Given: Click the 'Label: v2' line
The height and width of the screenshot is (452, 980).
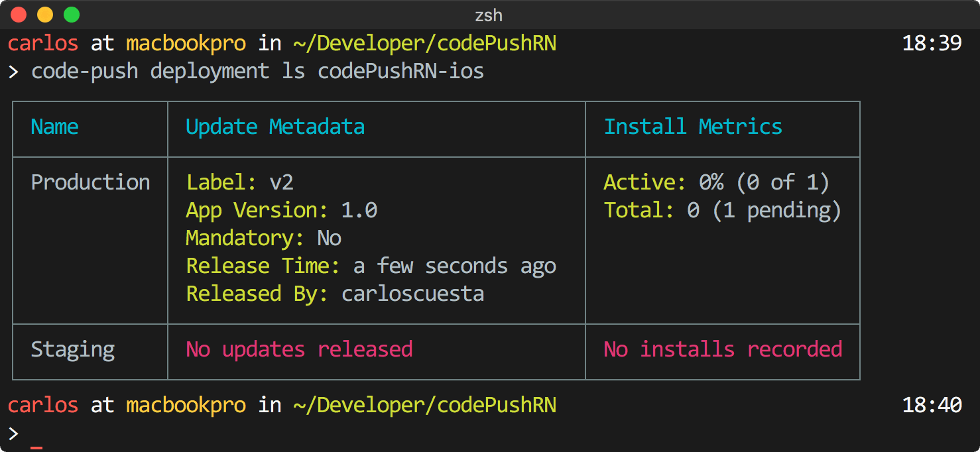Looking at the screenshot, I should coord(240,182).
